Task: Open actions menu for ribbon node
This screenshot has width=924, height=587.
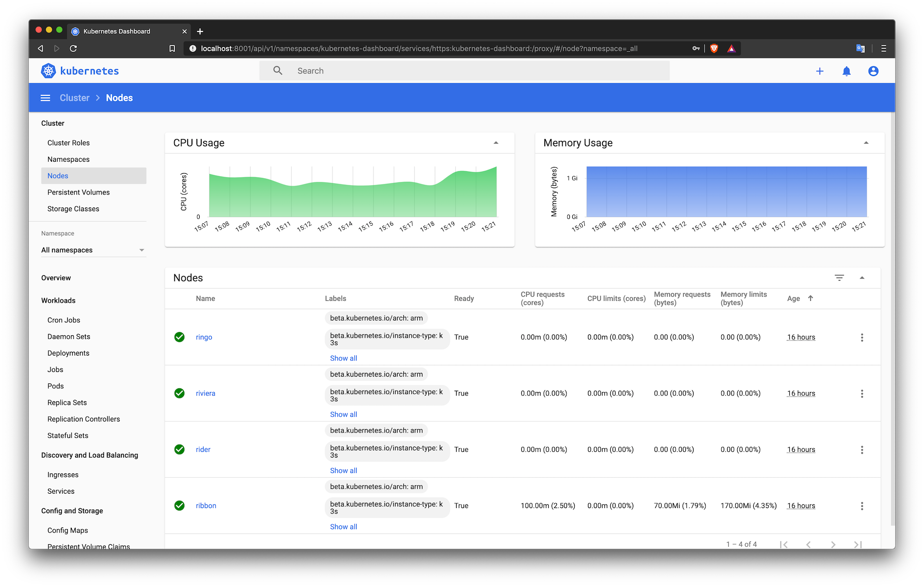Action: click(862, 506)
